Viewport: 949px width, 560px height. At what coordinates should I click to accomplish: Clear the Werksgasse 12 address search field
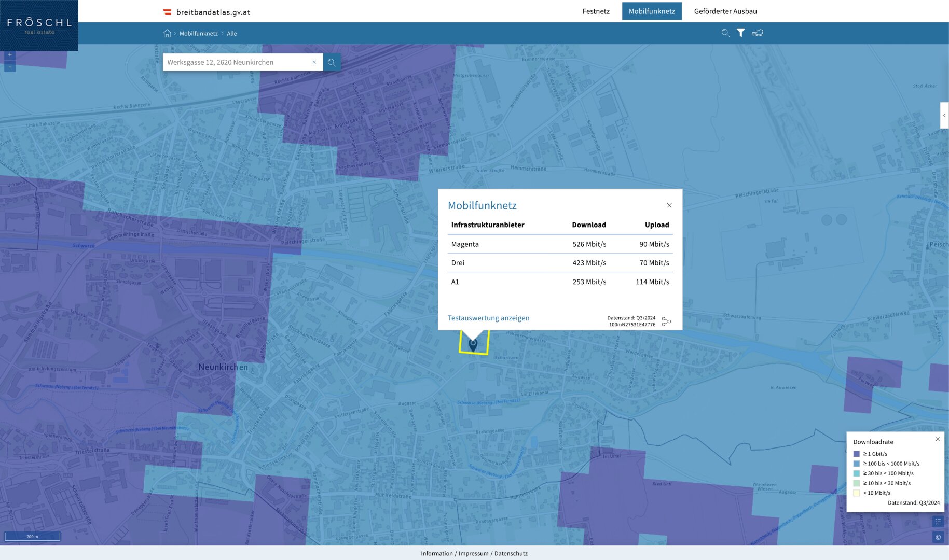pyautogui.click(x=314, y=62)
